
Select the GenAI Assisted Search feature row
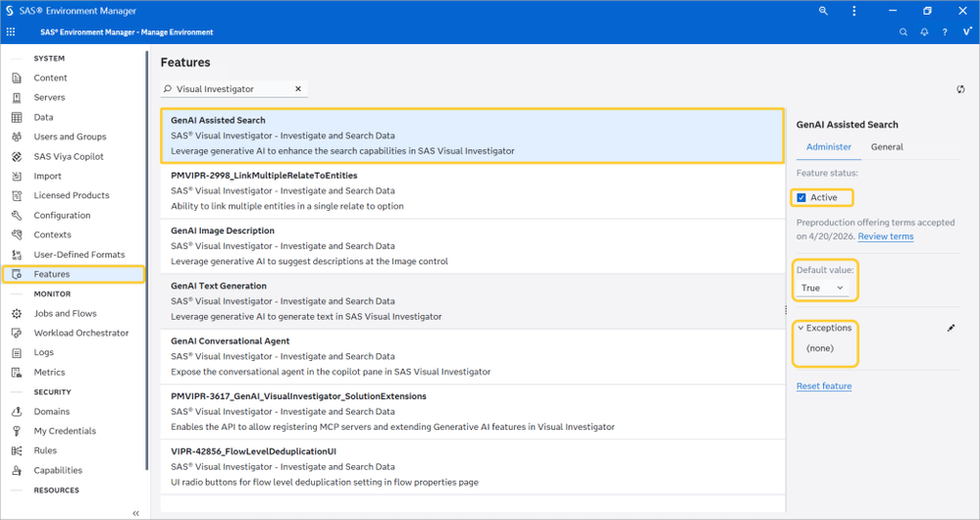472,135
